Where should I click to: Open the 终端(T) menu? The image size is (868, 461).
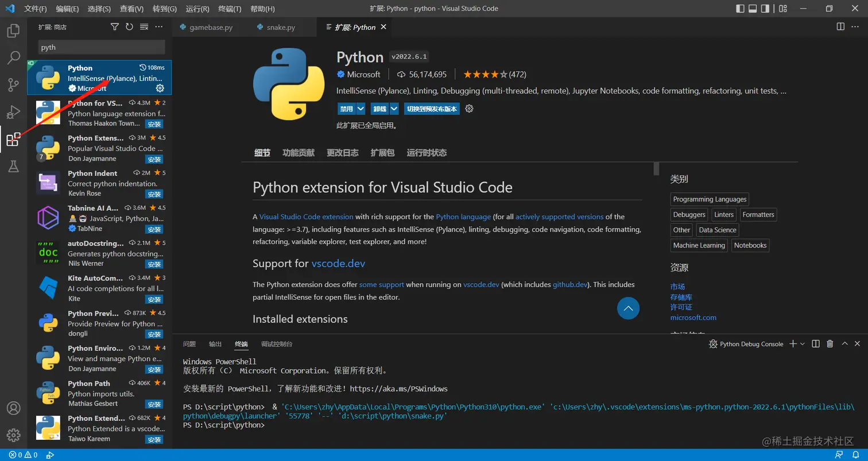pyautogui.click(x=230, y=9)
